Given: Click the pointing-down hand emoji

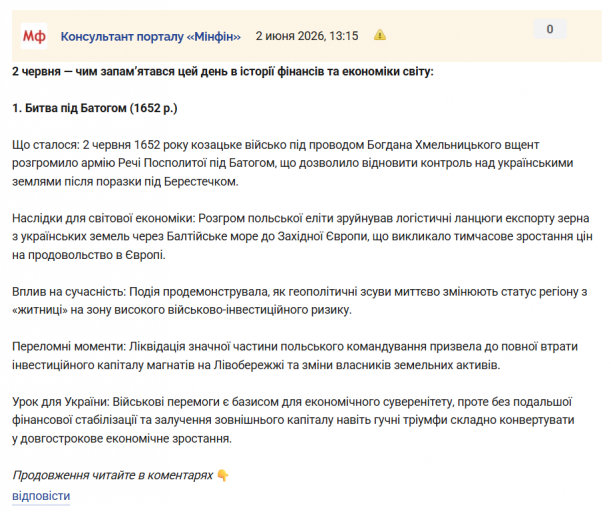Looking at the screenshot, I should click(223, 475).
